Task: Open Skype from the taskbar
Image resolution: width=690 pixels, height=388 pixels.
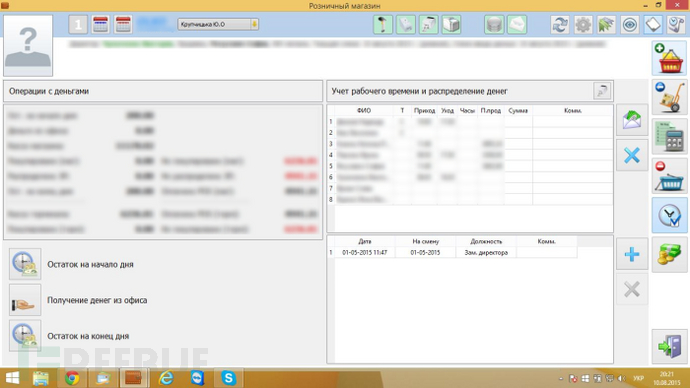Action: [x=228, y=378]
